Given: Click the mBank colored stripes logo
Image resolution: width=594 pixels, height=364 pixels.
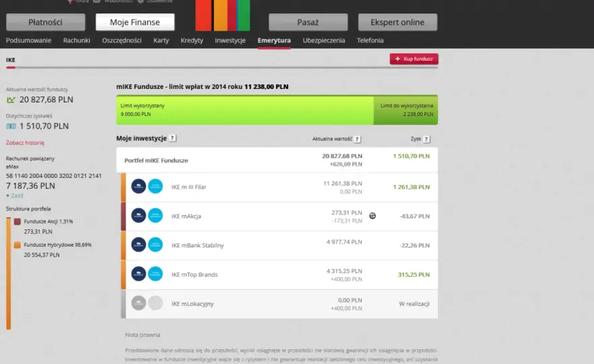Looking at the screenshot, I should (x=222, y=16).
